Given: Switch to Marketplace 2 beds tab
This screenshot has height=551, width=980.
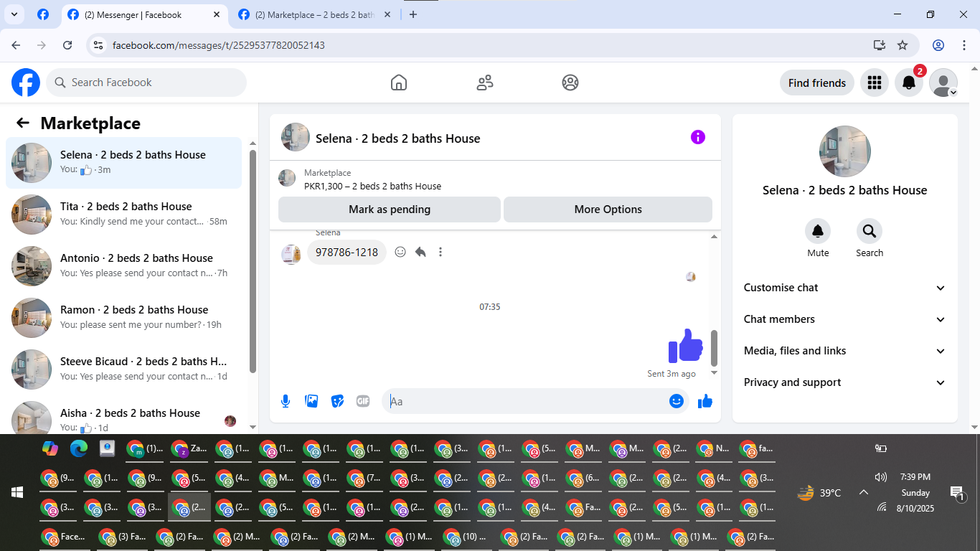Looking at the screenshot, I should tap(316, 14).
